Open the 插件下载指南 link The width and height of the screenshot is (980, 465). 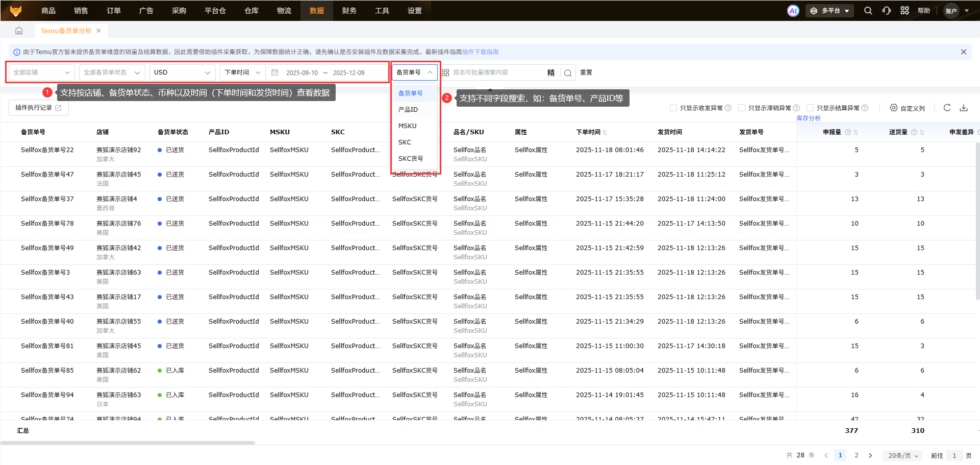480,52
